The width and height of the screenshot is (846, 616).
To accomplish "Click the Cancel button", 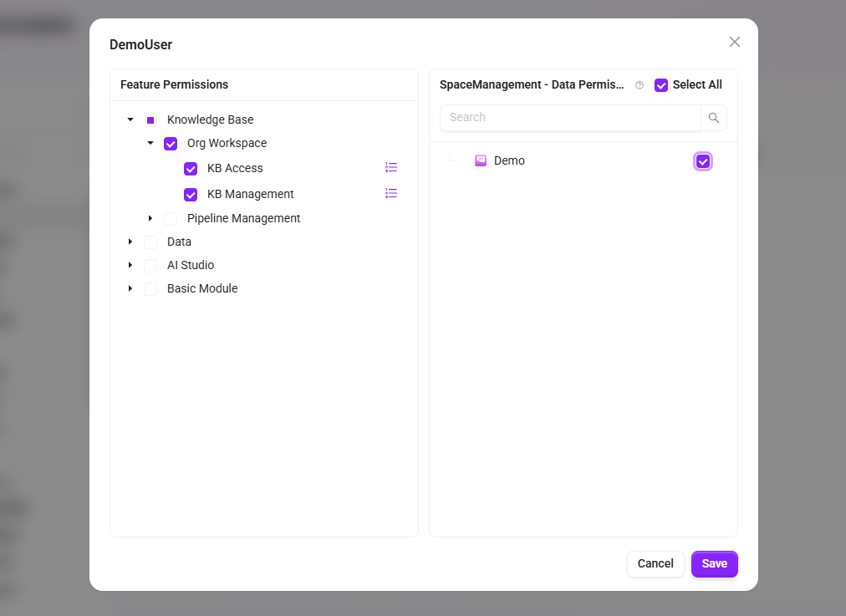I will point(655,563).
